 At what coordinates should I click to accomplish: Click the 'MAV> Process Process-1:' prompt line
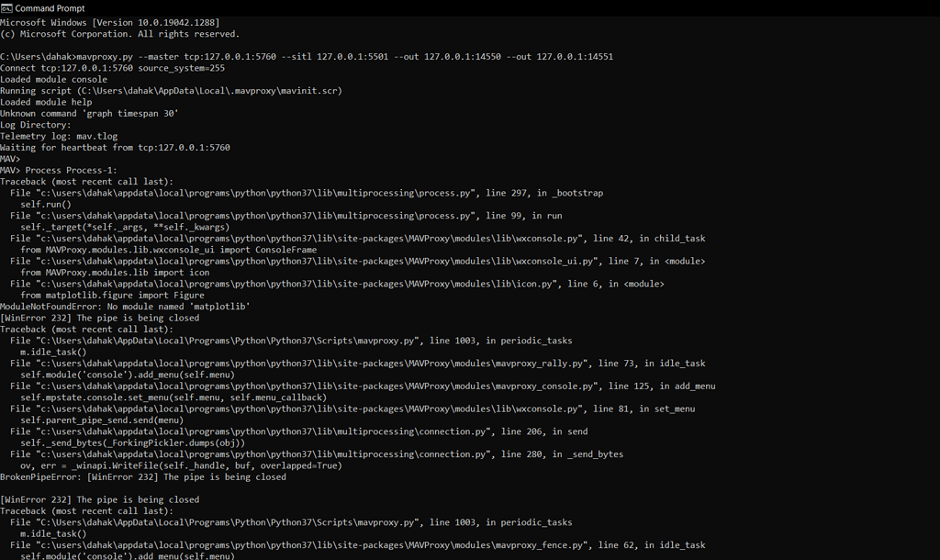[x=59, y=170]
